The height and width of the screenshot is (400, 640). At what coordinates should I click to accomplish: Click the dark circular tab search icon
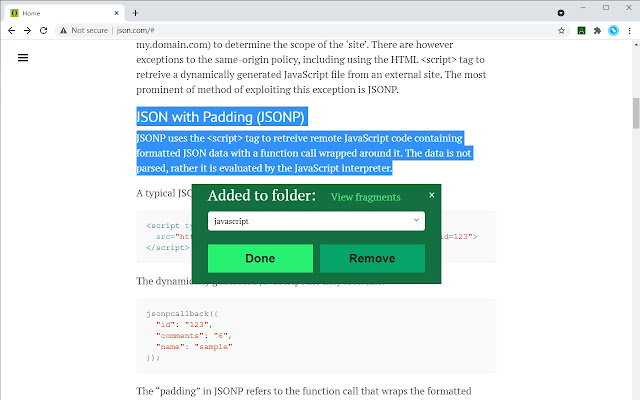[x=561, y=13]
